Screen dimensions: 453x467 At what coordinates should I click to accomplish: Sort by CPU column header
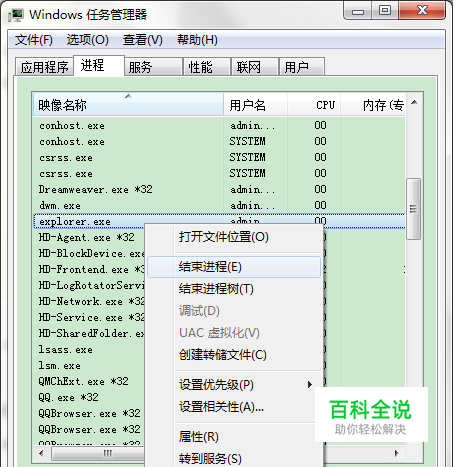coord(314,105)
